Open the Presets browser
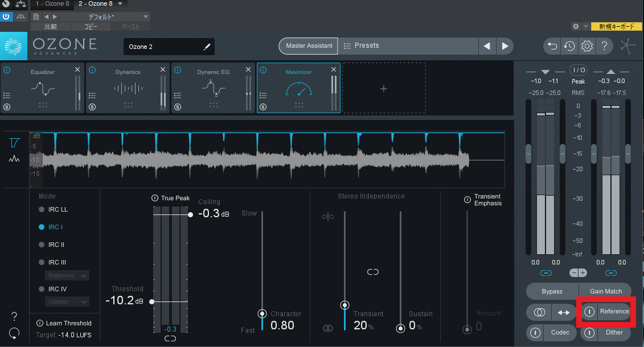Image resolution: width=644 pixels, height=347 pixels. pyautogui.click(x=408, y=46)
